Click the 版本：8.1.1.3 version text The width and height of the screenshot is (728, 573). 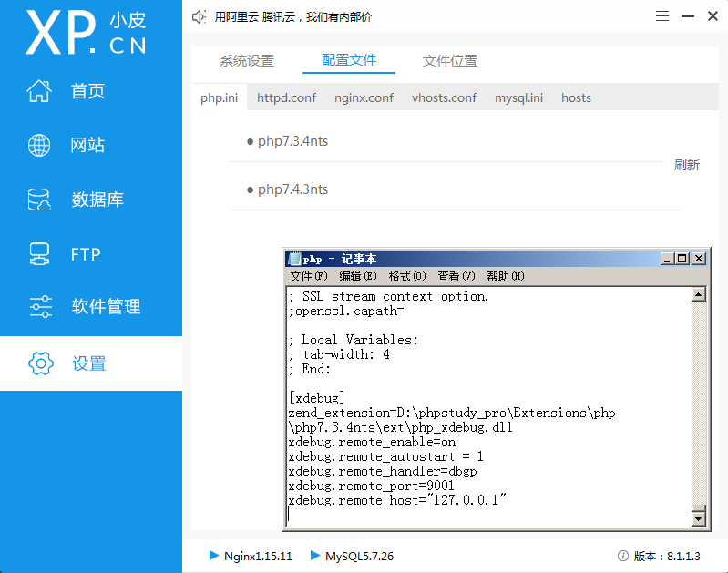tap(667, 556)
